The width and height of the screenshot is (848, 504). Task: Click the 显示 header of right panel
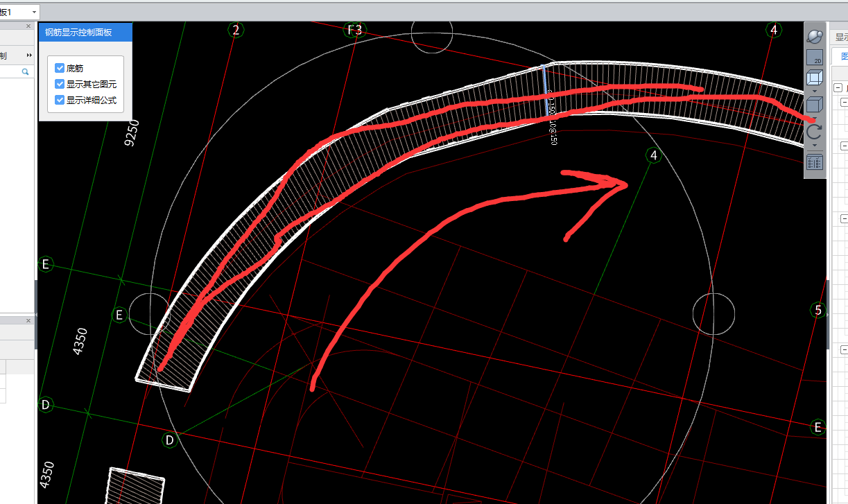841,37
